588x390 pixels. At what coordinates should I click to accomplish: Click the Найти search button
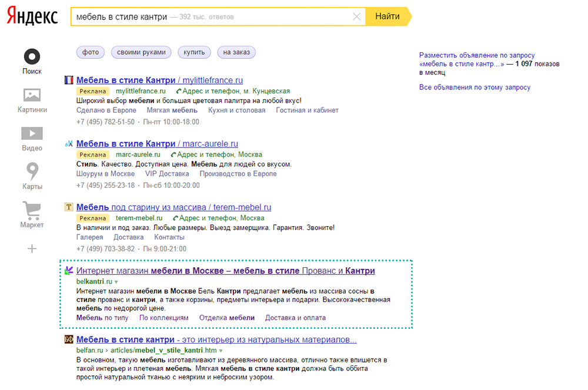pos(388,16)
